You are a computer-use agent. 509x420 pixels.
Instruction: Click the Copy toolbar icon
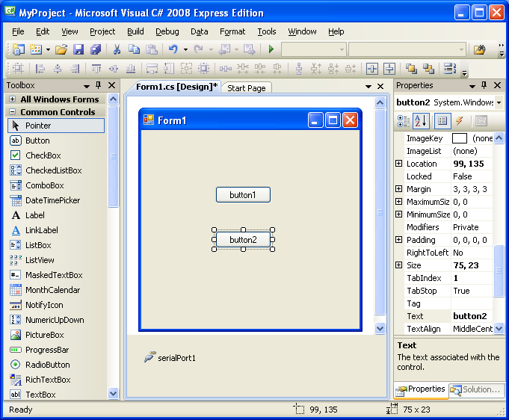click(134, 49)
